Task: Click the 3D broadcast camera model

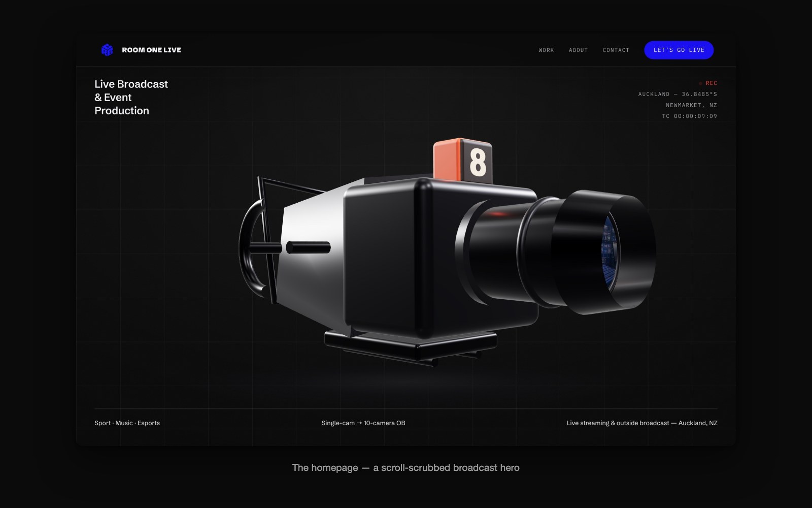Action: [447, 251]
